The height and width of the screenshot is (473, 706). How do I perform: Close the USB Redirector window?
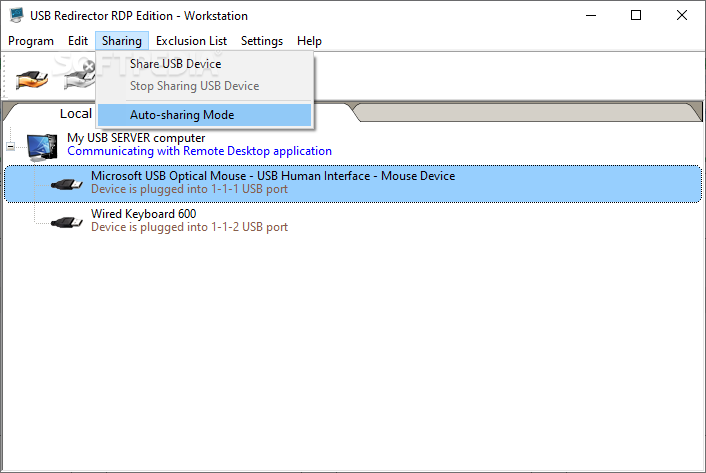pos(682,15)
